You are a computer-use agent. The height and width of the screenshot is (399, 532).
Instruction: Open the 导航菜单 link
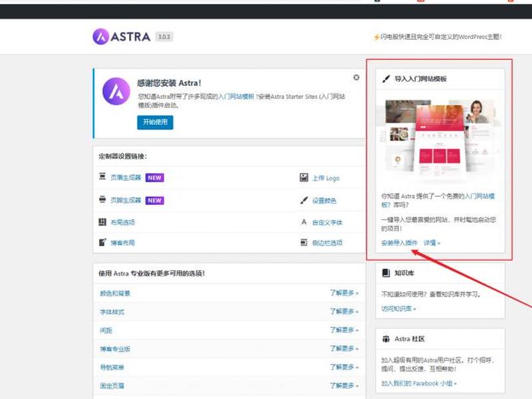coord(112,367)
